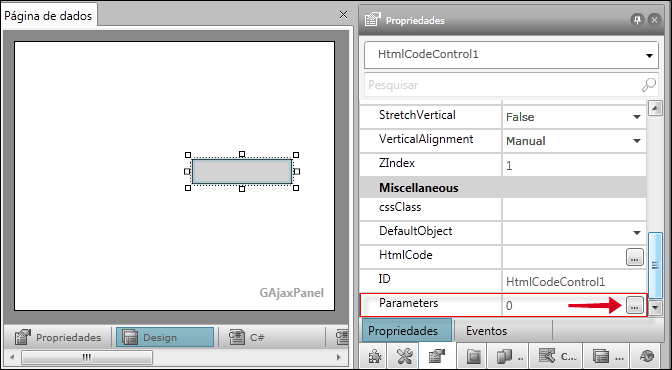The height and width of the screenshot is (370, 672).
Task: Select the folder image panel icon
Action: [474, 356]
